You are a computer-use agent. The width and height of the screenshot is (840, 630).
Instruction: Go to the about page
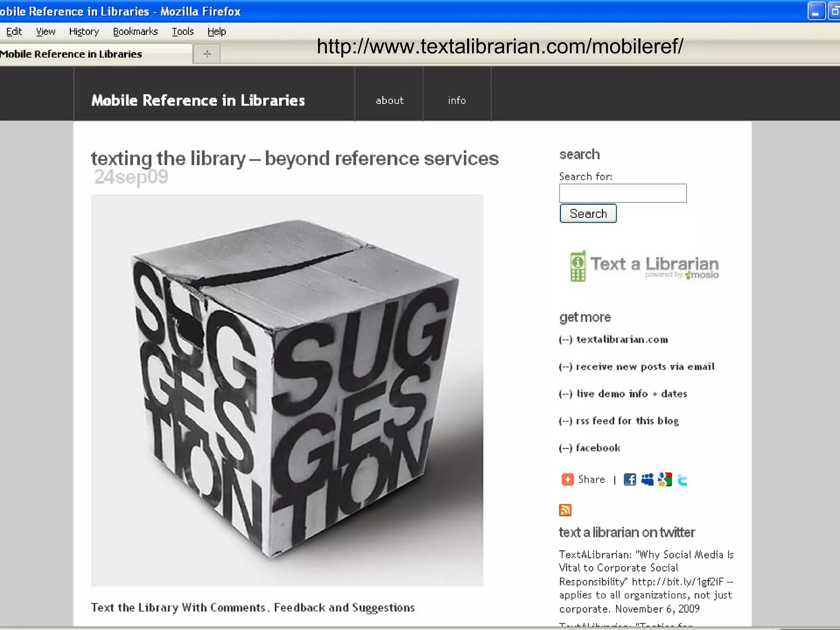[389, 100]
